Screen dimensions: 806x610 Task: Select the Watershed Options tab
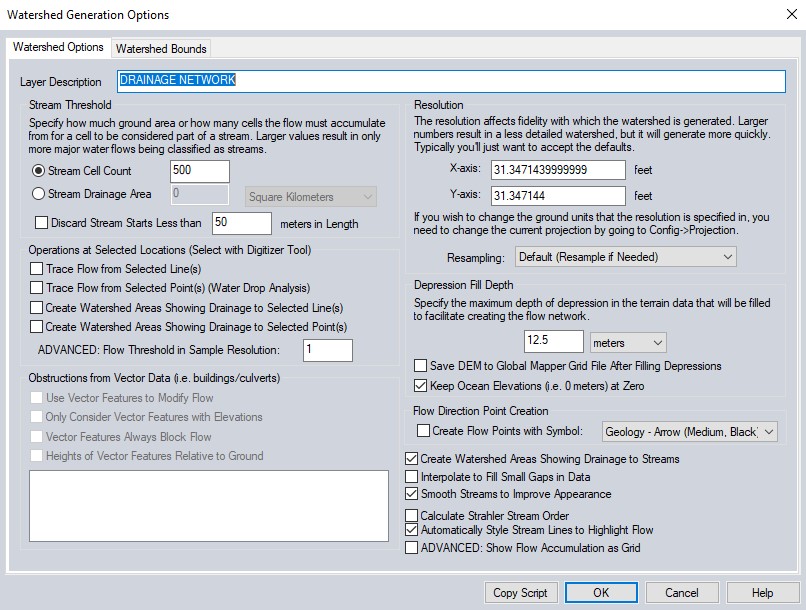click(58, 48)
